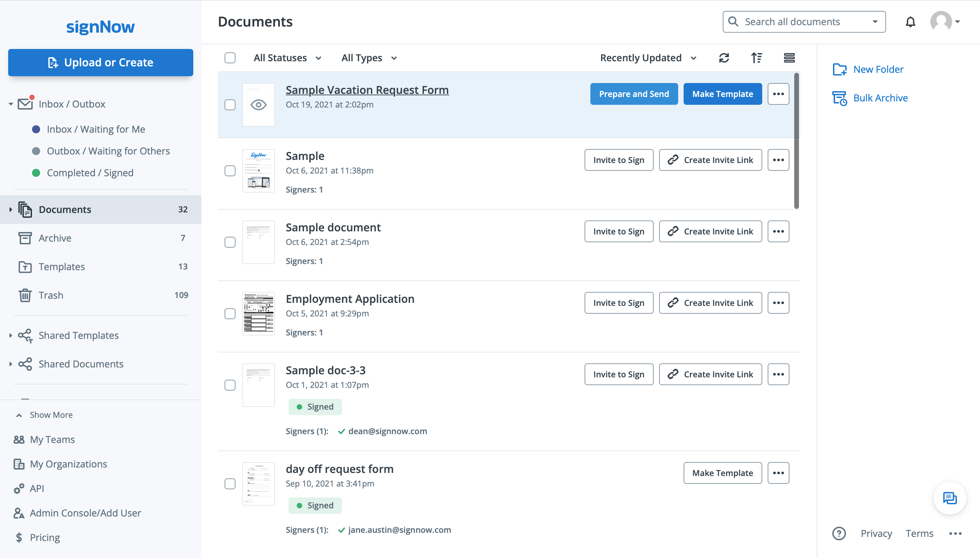Switch the list view layout icon
This screenshot has height=558, width=980.
[x=789, y=58]
